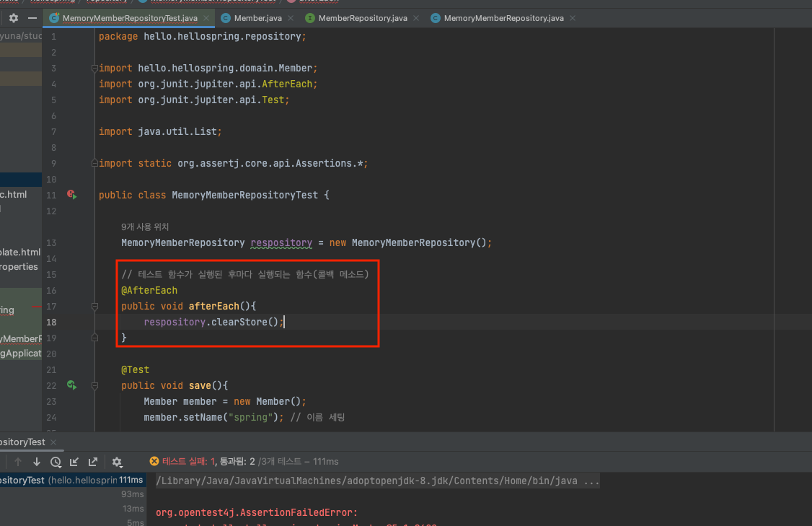Select the test result taking 13ms
This screenshot has height=526, width=812.
click(x=73, y=509)
